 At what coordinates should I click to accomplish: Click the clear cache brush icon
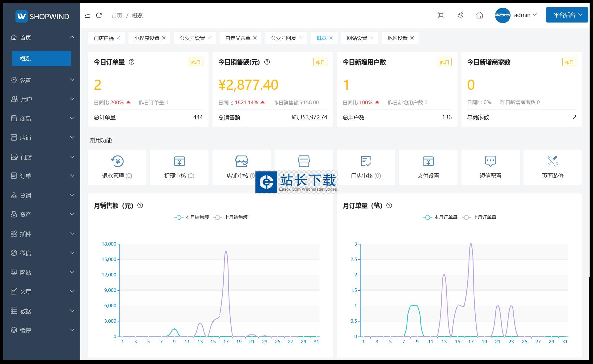(461, 15)
